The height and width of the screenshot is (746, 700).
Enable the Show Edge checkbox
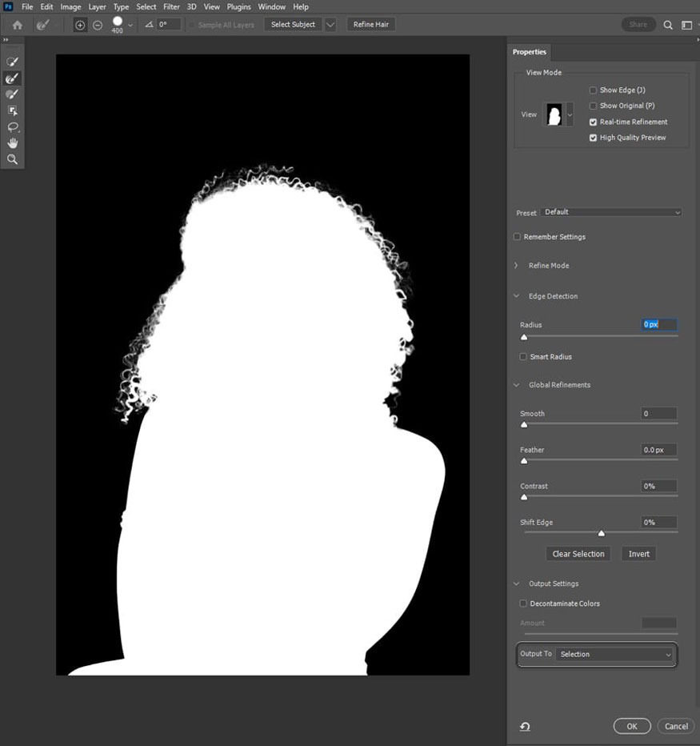coord(593,90)
